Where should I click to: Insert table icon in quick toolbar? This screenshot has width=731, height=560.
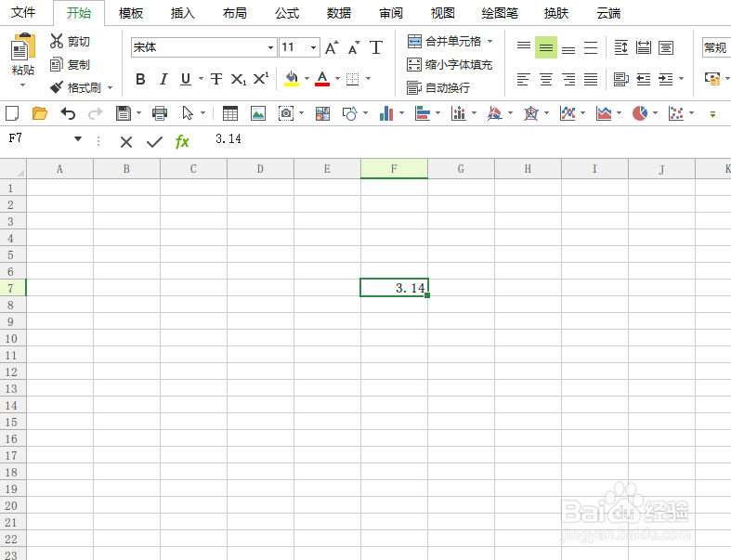tap(229, 113)
